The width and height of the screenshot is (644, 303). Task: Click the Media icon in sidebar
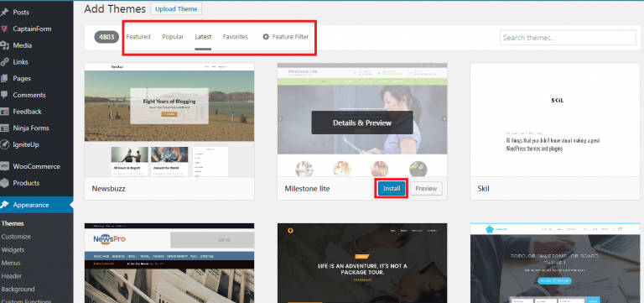coord(4,45)
